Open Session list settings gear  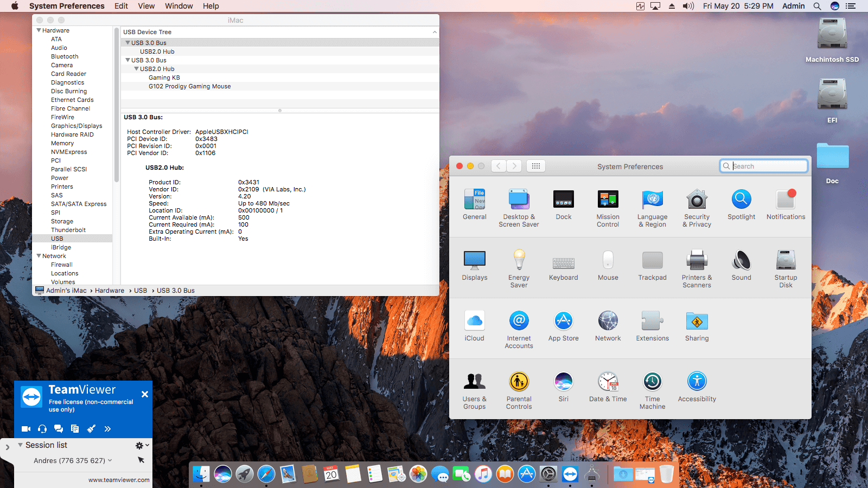[x=139, y=445]
